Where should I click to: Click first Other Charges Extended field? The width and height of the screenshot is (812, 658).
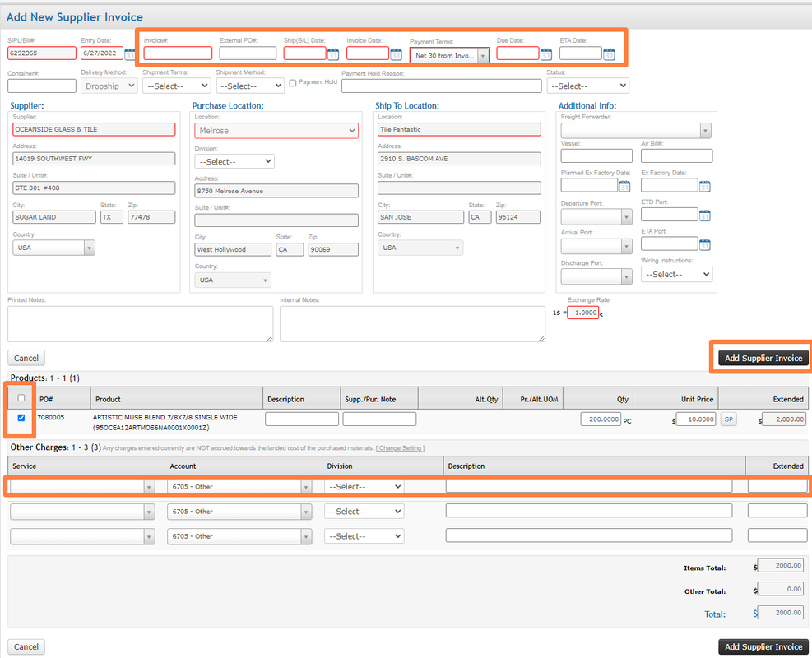click(x=777, y=486)
